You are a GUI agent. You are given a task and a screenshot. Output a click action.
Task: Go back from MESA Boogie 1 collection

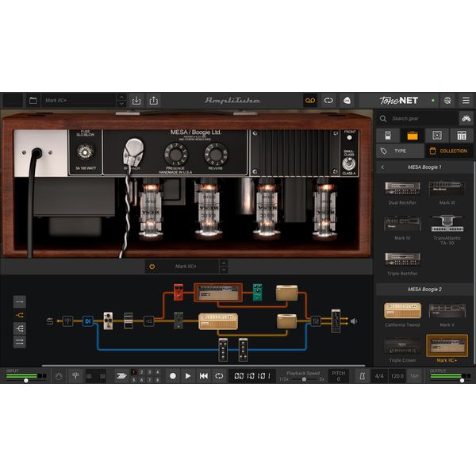(x=383, y=167)
